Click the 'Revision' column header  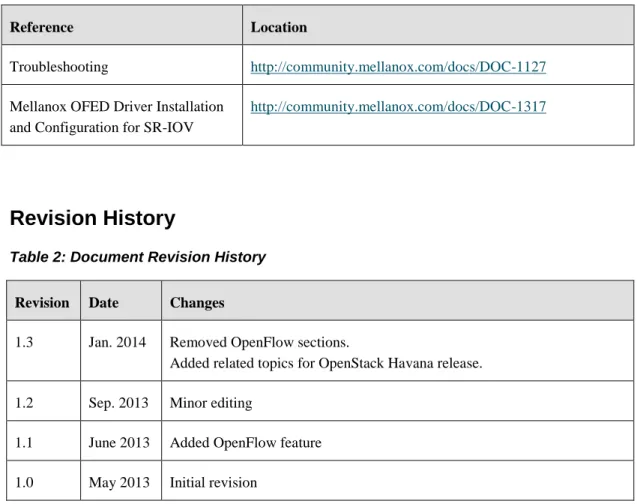(x=43, y=301)
